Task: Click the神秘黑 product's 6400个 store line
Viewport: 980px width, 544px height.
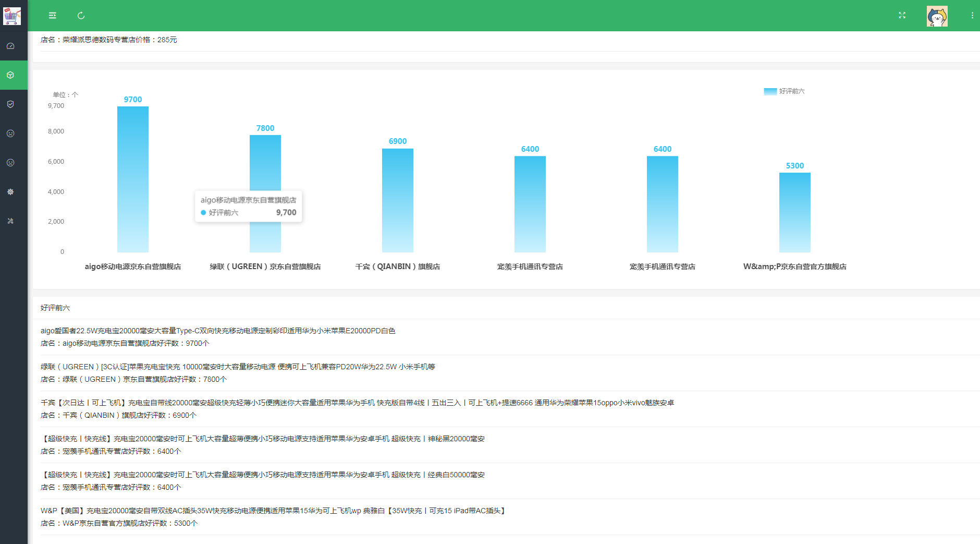Action: (x=111, y=452)
